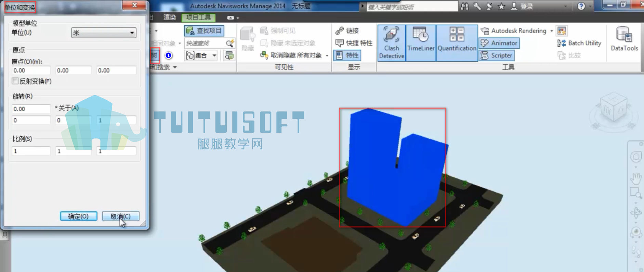Open the Scripter tool
Screen dimensions: 644x272
pos(497,55)
